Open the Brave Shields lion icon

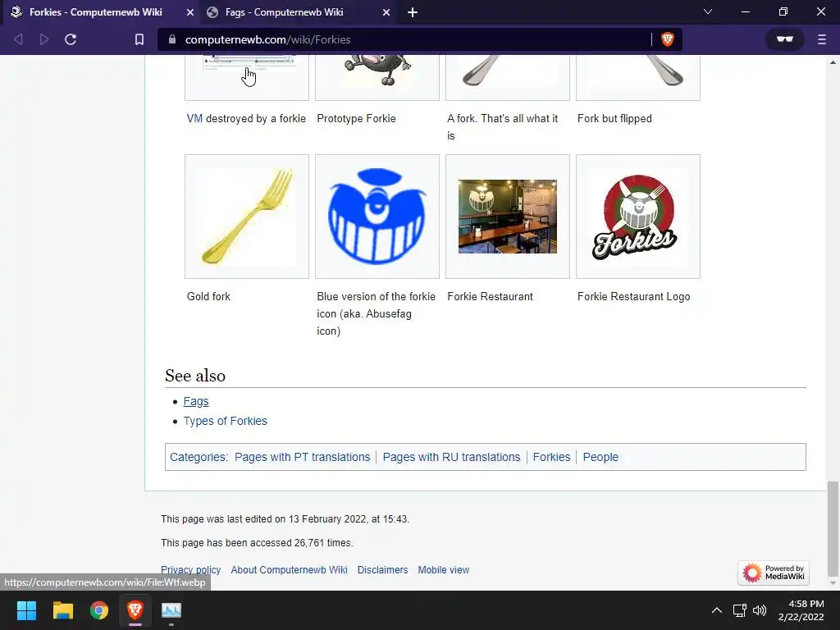pyautogui.click(x=668, y=39)
